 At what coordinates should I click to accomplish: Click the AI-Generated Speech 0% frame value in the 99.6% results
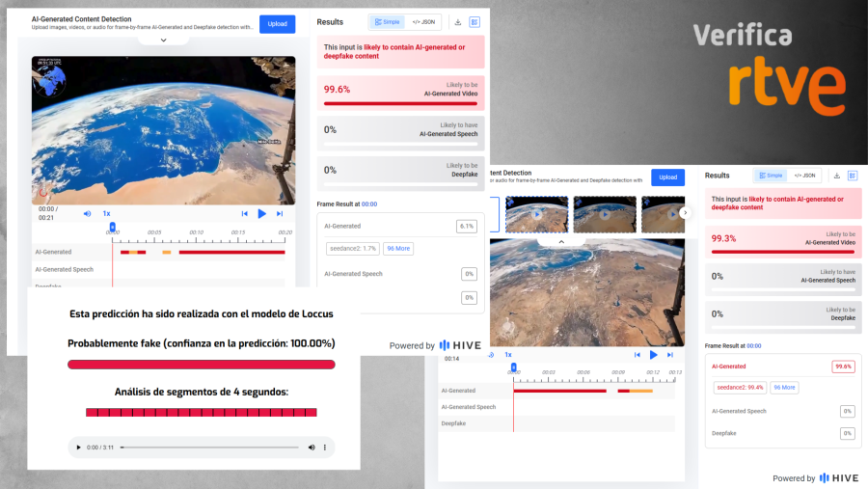coord(469,274)
